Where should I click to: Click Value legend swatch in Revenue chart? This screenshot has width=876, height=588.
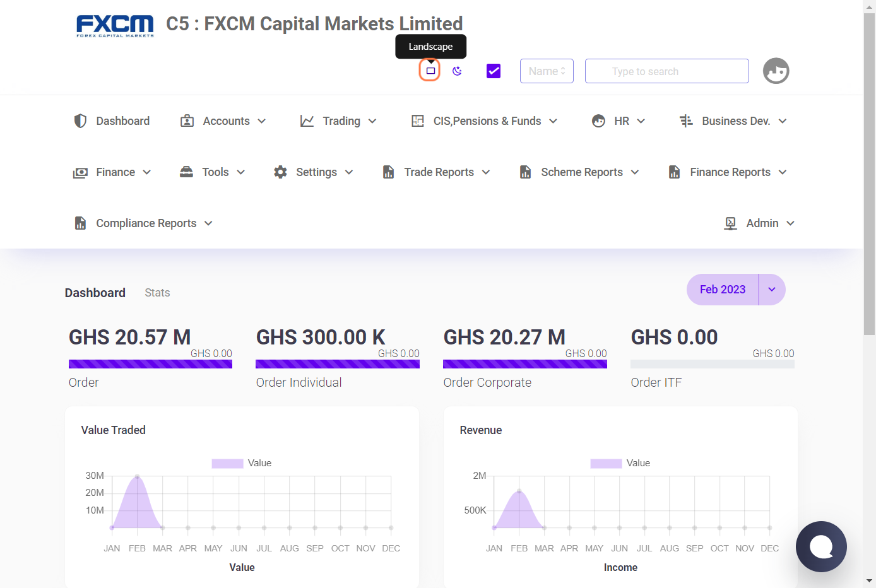pos(606,464)
